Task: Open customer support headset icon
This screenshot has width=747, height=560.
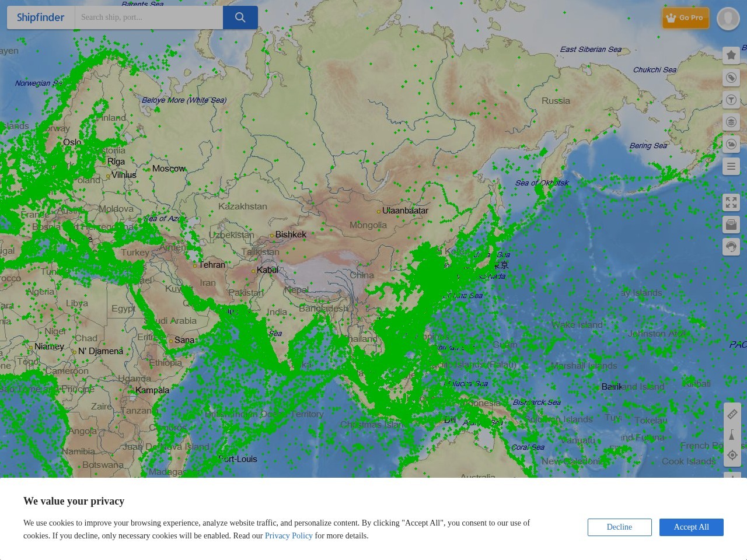Action: (x=731, y=247)
